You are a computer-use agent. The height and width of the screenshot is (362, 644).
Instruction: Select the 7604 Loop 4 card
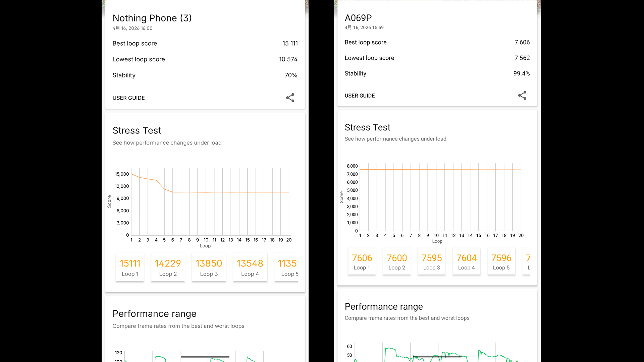pos(466,262)
